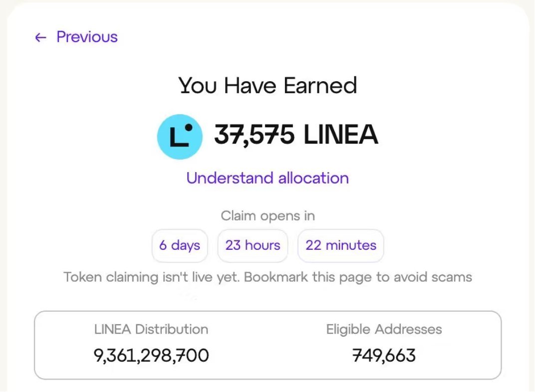Click the Token claiming isn't live yet sentence
535x392 pixels.
(x=152, y=277)
